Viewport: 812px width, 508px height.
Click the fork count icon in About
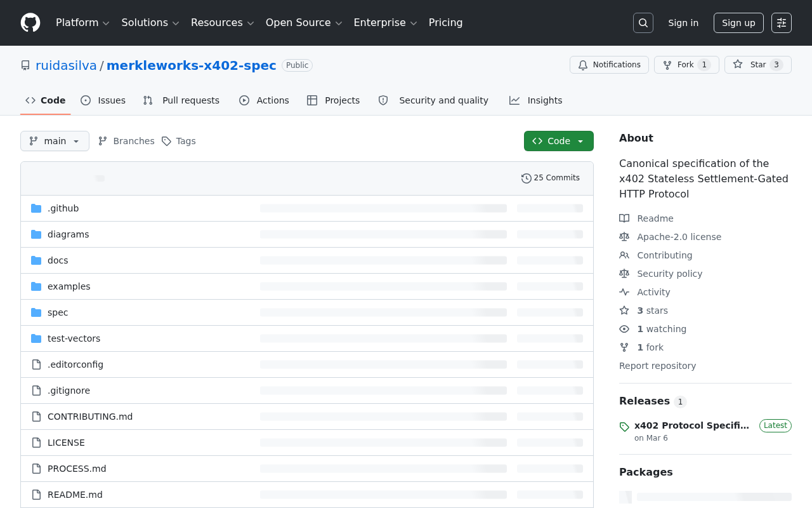(624, 347)
